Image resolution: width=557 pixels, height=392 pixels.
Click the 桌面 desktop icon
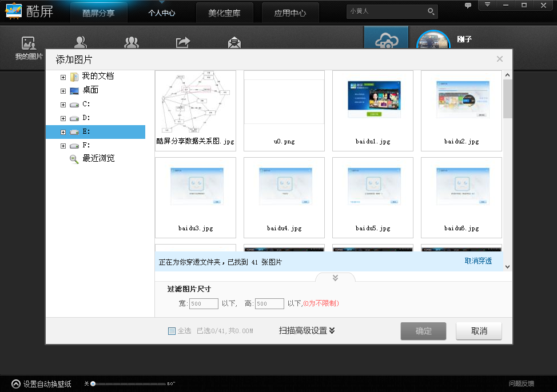click(x=74, y=91)
